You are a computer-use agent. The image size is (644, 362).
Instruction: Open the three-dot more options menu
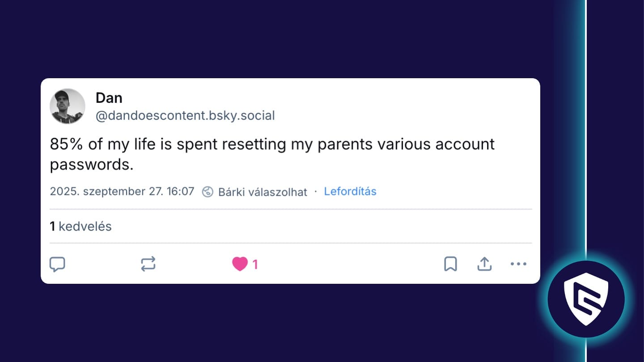(x=518, y=264)
